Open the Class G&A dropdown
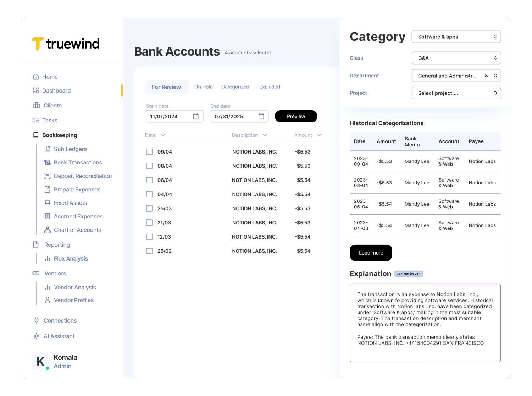The image size is (532, 396). (x=456, y=58)
